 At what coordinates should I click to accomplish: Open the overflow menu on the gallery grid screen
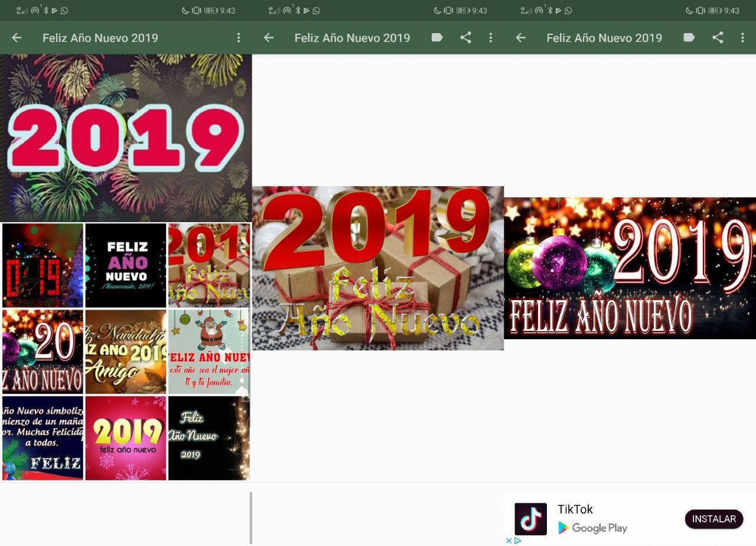239,38
